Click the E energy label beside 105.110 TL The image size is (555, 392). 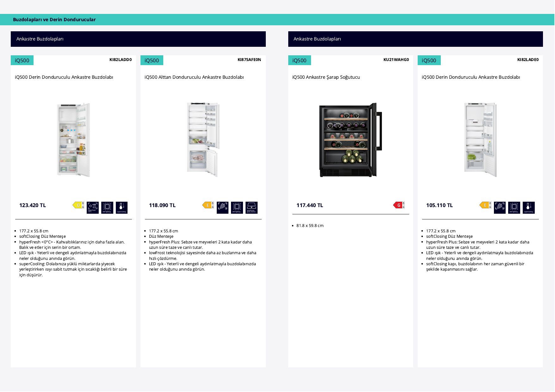pyautogui.click(x=485, y=205)
